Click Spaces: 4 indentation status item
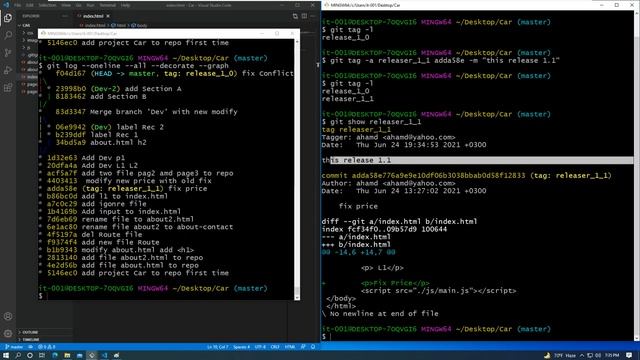Image resolution: width=640 pixels, height=360 pixels. 241,347
